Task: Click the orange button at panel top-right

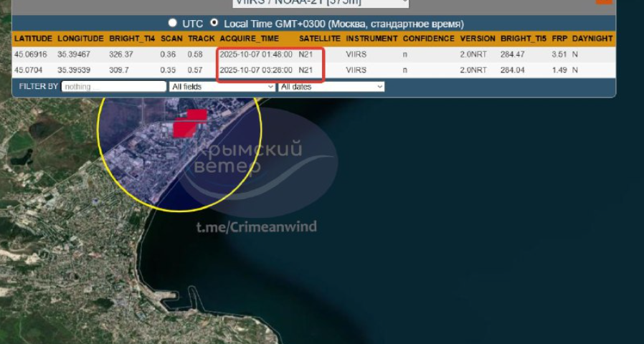Action: 604,1
